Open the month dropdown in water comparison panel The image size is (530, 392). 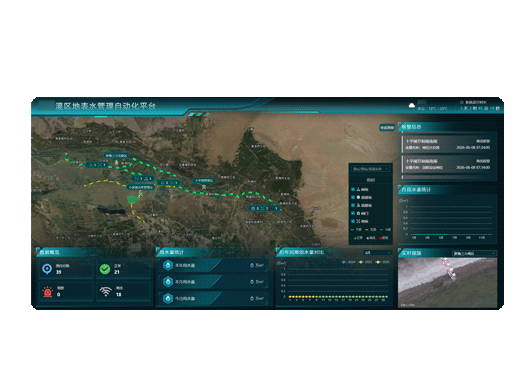pyautogui.click(x=378, y=253)
